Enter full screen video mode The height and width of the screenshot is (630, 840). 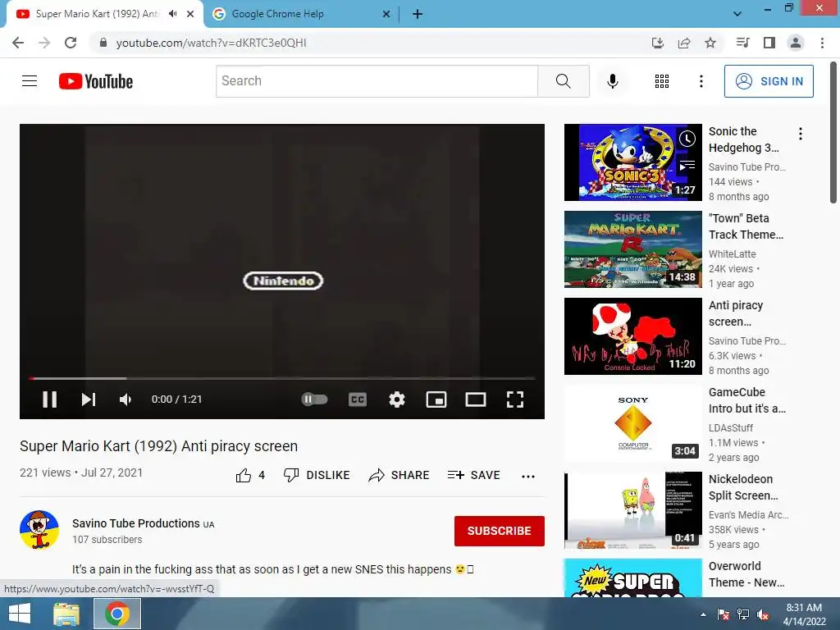pos(515,399)
